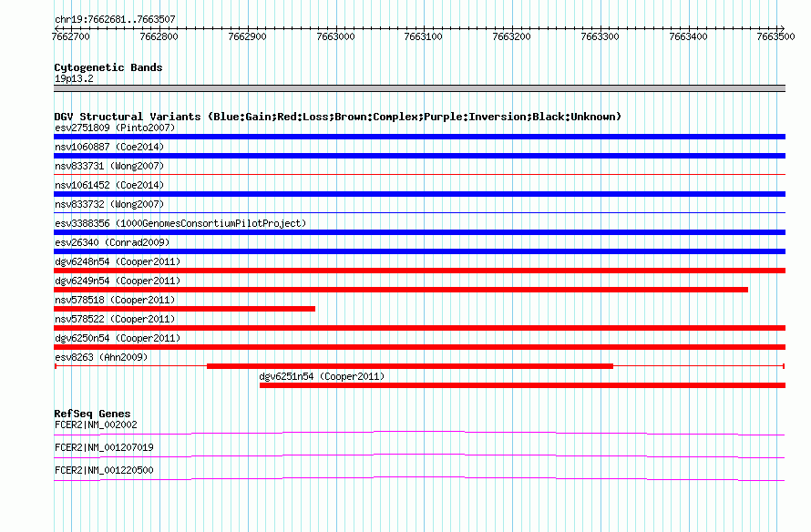Click the 19p13.2 band label

pos(74,78)
